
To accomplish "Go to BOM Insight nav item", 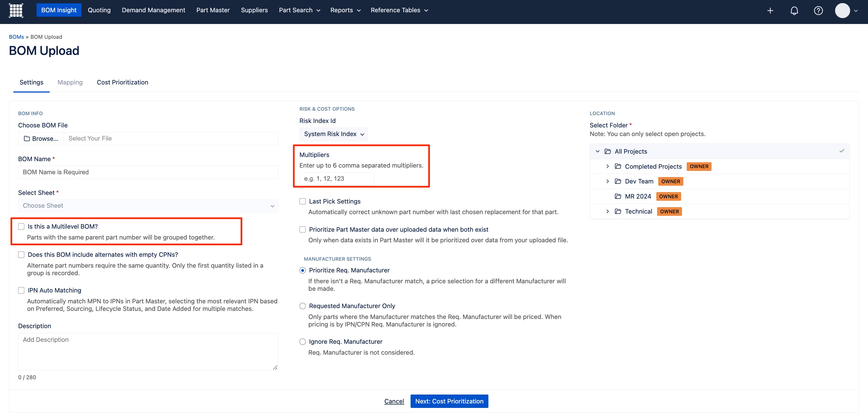I will [x=59, y=10].
